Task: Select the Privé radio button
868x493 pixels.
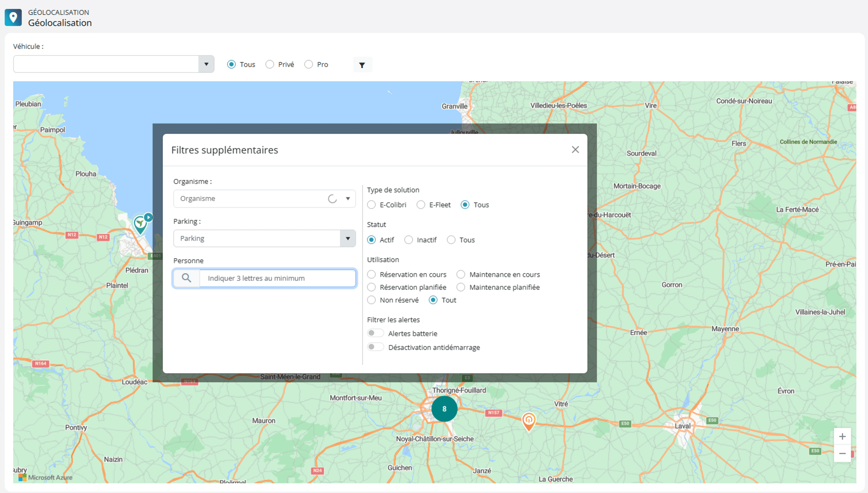Action: [270, 64]
